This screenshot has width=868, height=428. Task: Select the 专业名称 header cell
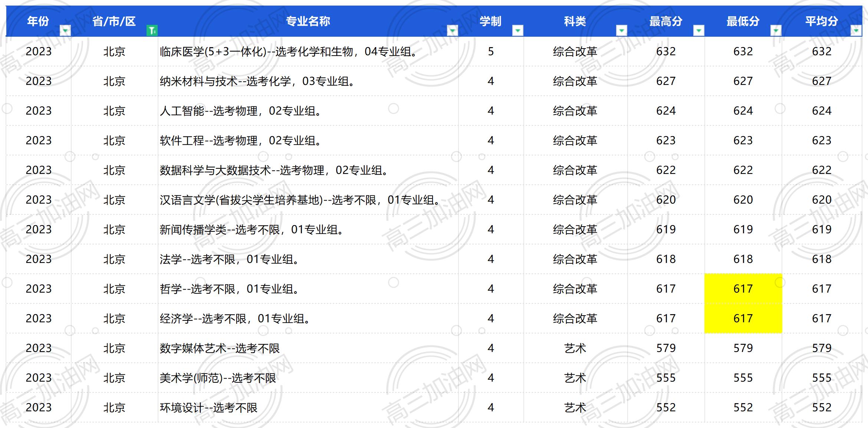[x=308, y=21]
